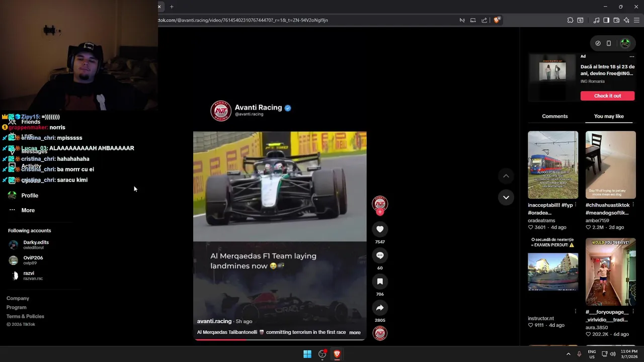The height and width of the screenshot is (362, 644).
Task: Click the ENG US language indicator
Action: click(x=592, y=354)
